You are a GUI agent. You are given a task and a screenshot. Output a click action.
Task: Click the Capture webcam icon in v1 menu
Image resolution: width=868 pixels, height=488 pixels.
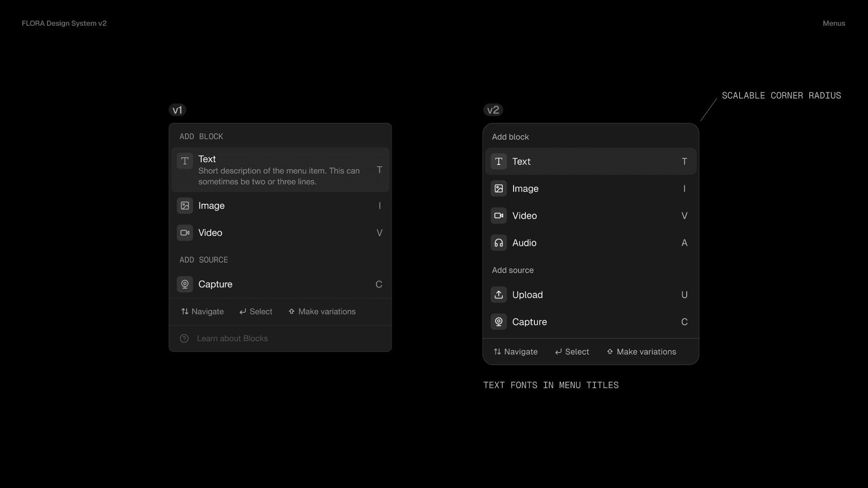(184, 285)
